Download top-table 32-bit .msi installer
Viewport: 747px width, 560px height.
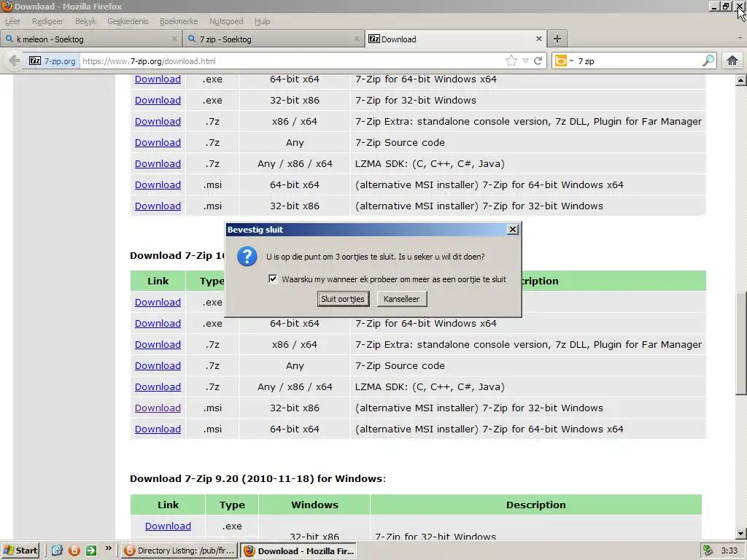pos(158,206)
